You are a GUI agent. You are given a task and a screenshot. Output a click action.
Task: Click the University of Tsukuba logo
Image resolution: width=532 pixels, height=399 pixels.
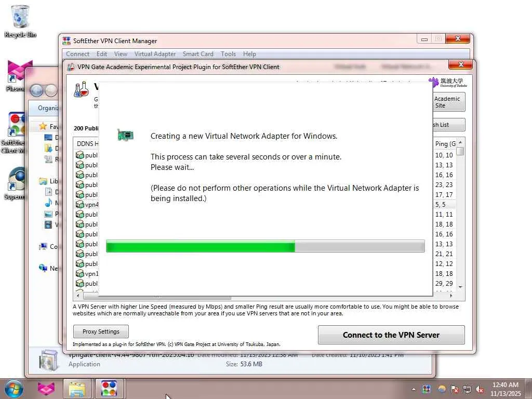point(447,82)
